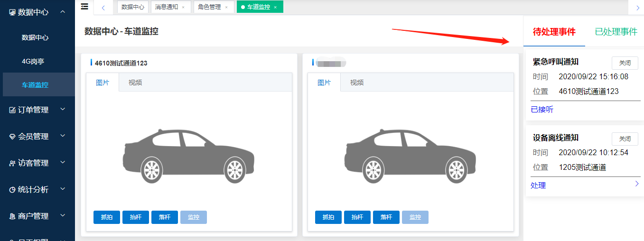644x241 pixels.
Task: Click the 处理 link for 设备离线通知
Action: click(x=538, y=185)
